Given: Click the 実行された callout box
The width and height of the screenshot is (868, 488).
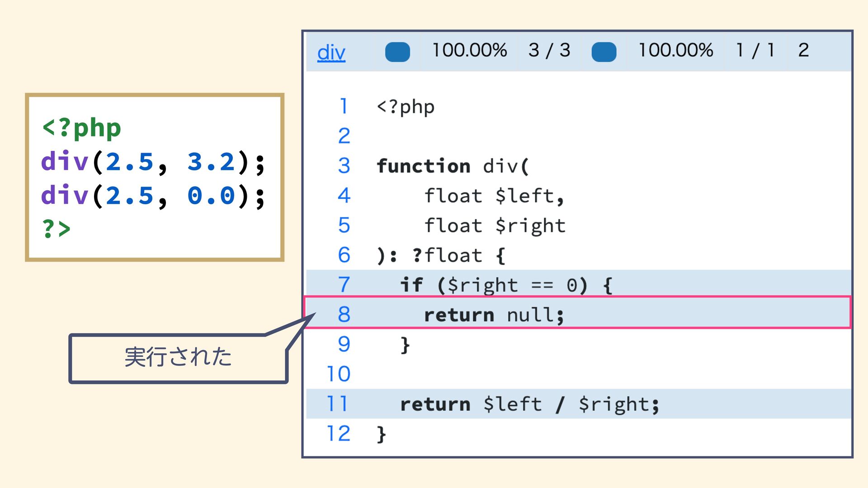Looking at the screenshot, I should (x=178, y=358).
